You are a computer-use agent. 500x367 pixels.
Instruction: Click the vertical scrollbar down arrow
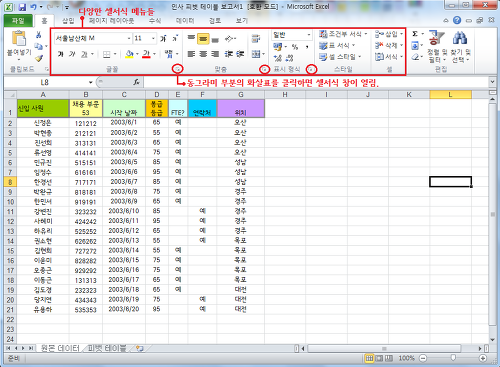coord(493,340)
